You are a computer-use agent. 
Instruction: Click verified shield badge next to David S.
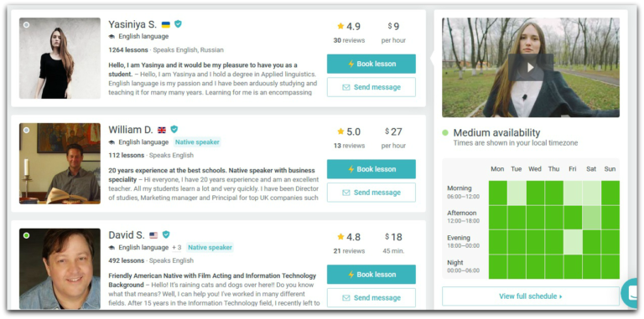166,234
